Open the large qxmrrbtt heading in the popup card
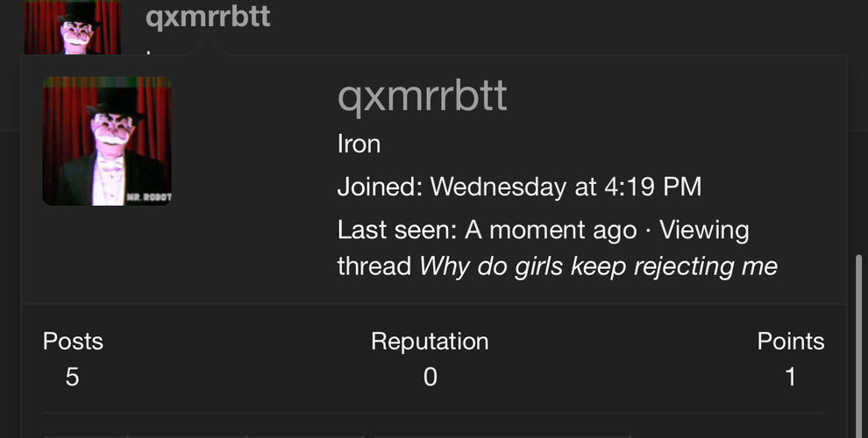The height and width of the screenshot is (438, 868). pos(422,96)
